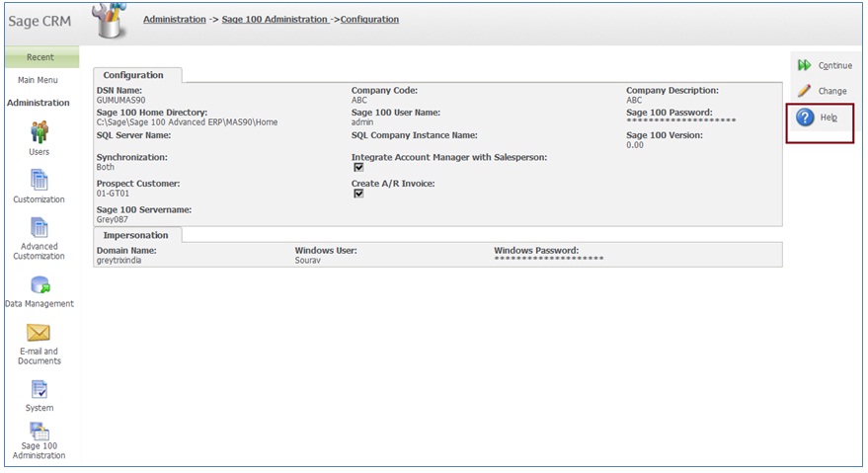
Task: Click Domain Name value greytrixindia
Action: click(x=118, y=261)
